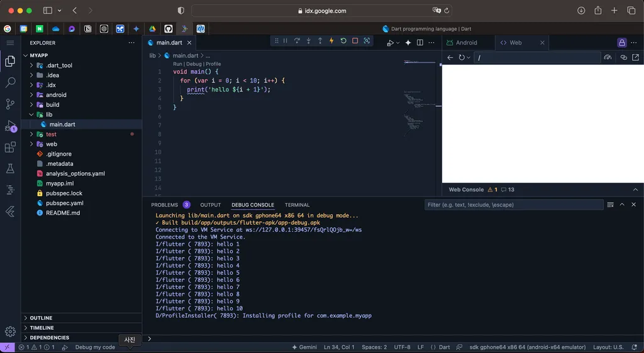Open the widget inspector debug icon

point(367,41)
